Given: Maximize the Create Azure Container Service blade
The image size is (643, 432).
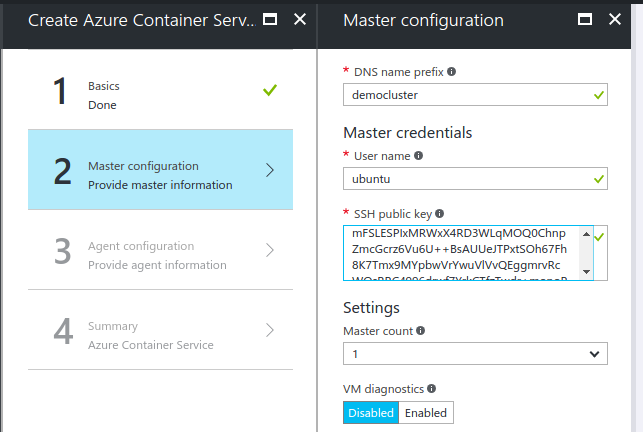Looking at the screenshot, I should tap(270, 19).
